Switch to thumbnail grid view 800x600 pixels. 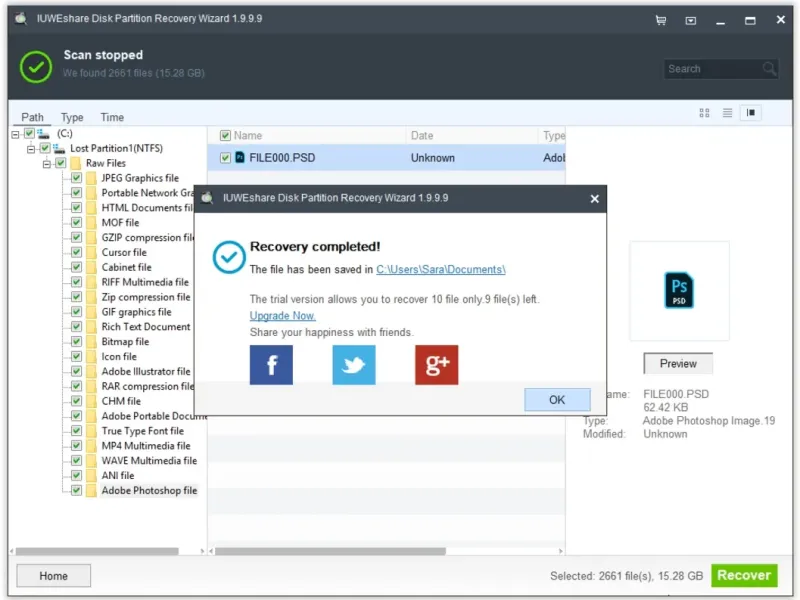pos(704,113)
